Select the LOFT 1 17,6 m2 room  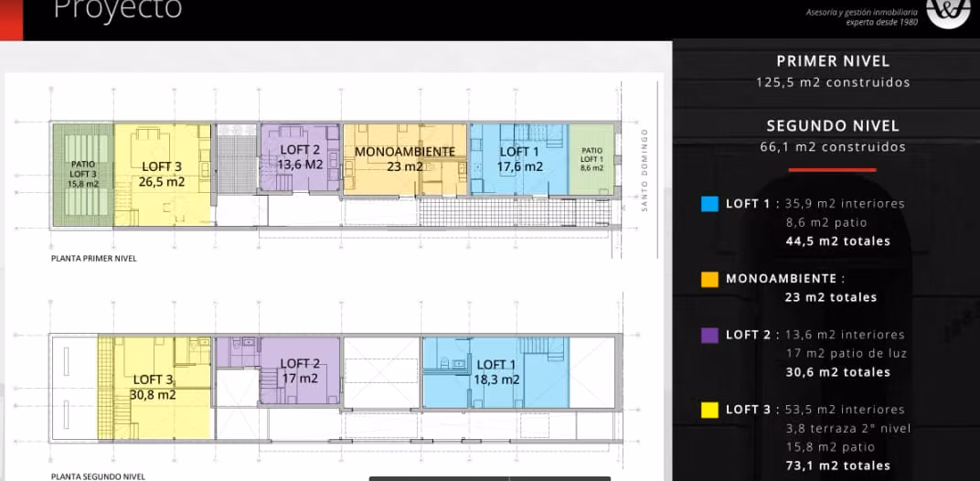(x=518, y=159)
